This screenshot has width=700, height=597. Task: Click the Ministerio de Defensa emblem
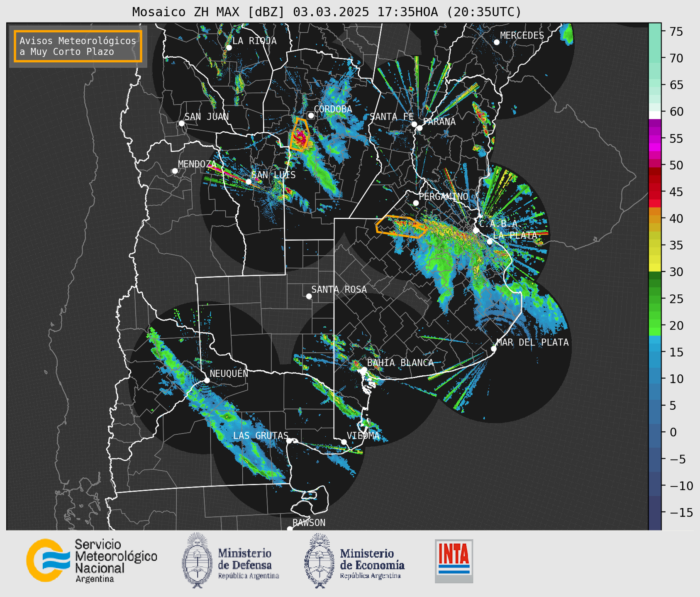[x=198, y=560]
